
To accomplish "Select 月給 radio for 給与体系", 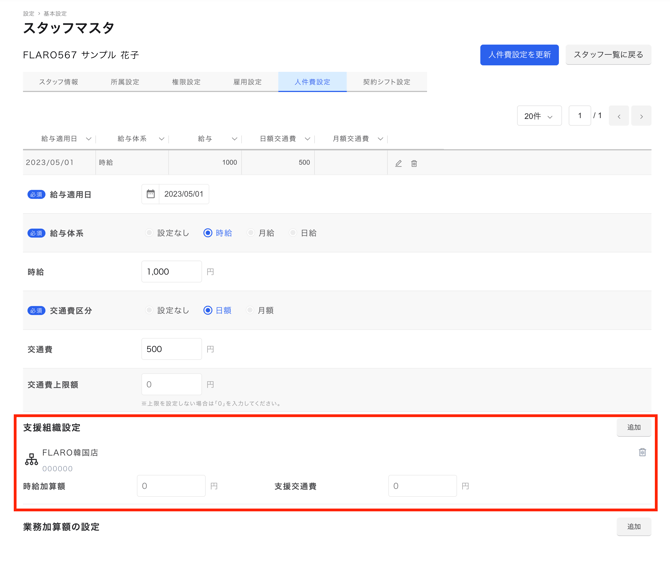I will tap(251, 233).
